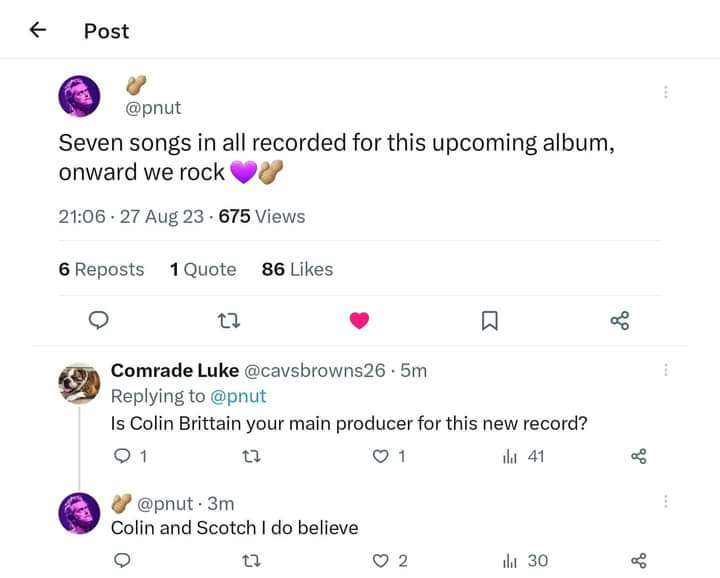Viewport: 720px width, 578px height.
Task: Like Comrade Luke's reply
Action: point(380,457)
